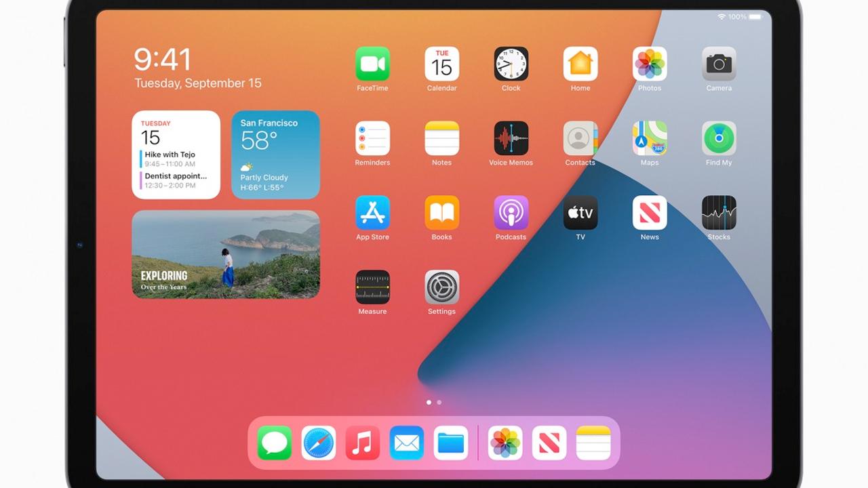Tap the 9:41 clock display

(163, 60)
